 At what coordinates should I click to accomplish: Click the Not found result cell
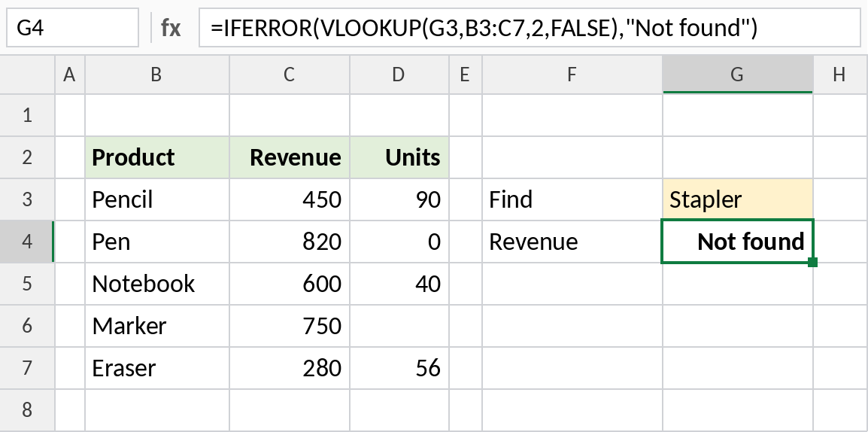pyautogui.click(x=738, y=242)
